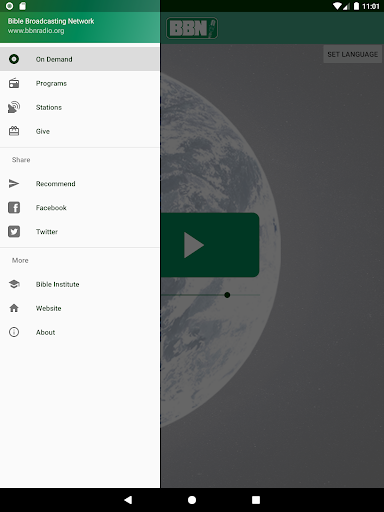Tap the About info icon
The image size is (384, 512).
click(x=14, y=332)
